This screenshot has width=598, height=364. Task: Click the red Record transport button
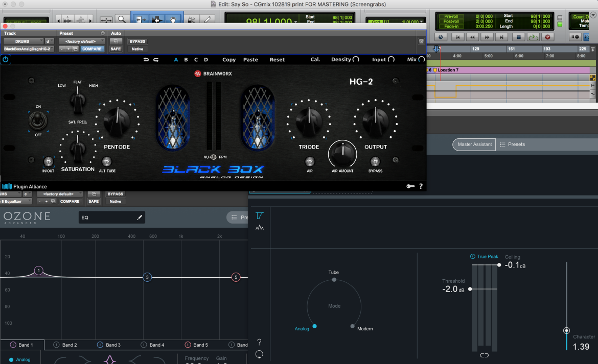pyautogui.click(x=548, y=37)
